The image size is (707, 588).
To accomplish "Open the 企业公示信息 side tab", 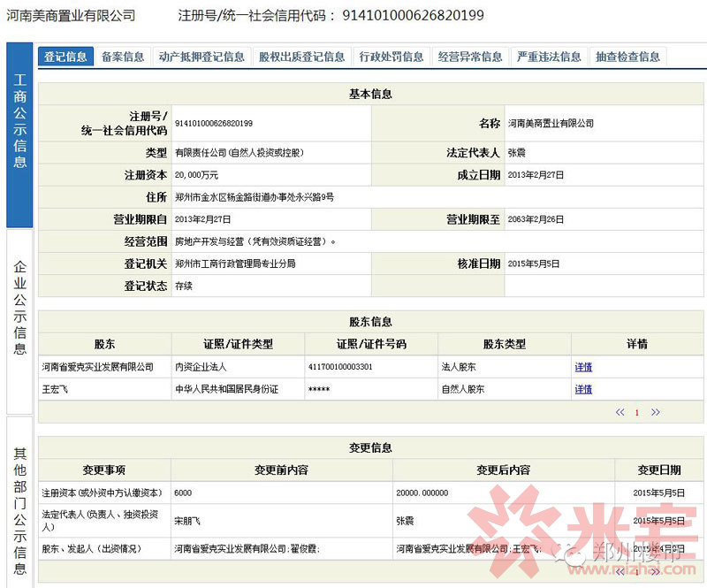I will (x=19, y=321).
